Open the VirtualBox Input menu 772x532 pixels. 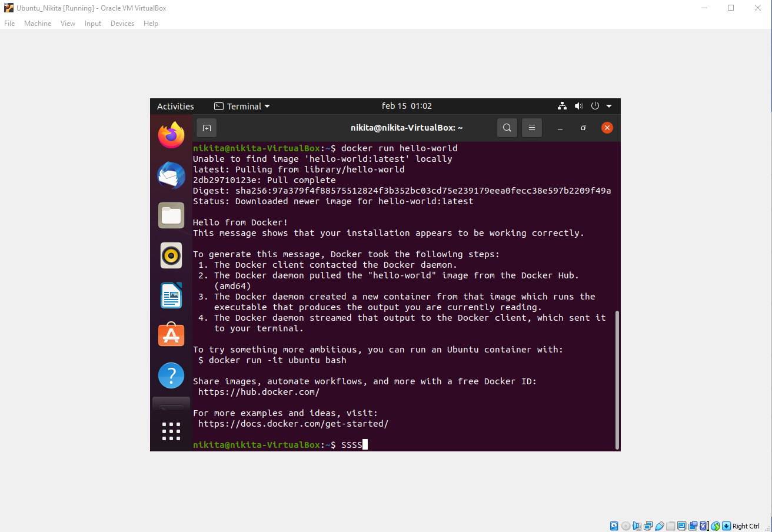93,24
